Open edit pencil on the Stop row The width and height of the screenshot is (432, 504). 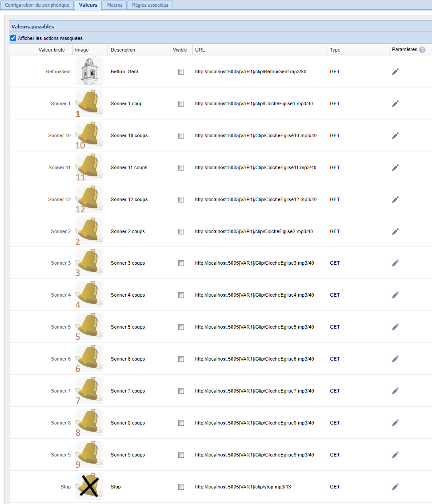395,487
